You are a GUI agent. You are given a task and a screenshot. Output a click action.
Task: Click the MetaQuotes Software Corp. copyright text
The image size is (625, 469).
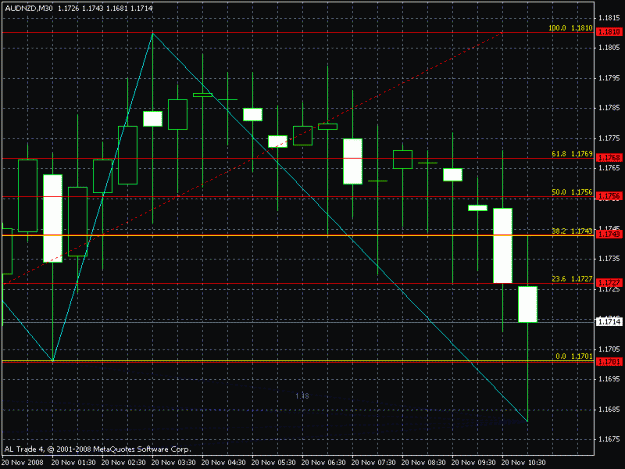(98, 449)
